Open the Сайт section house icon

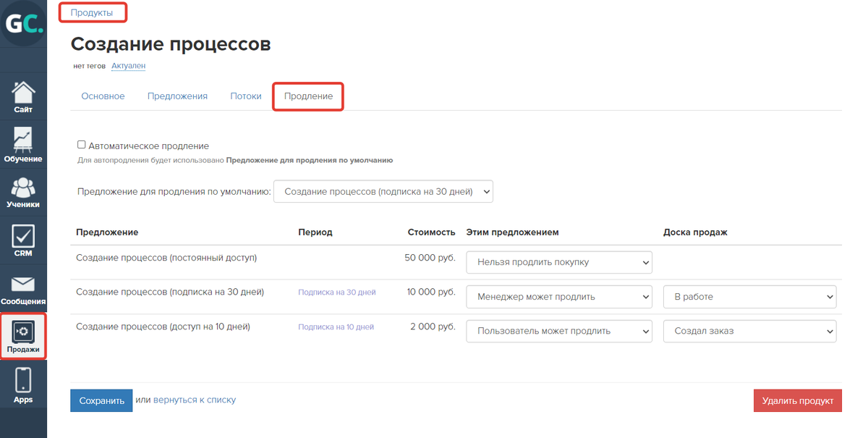click(x=23, y=93)
